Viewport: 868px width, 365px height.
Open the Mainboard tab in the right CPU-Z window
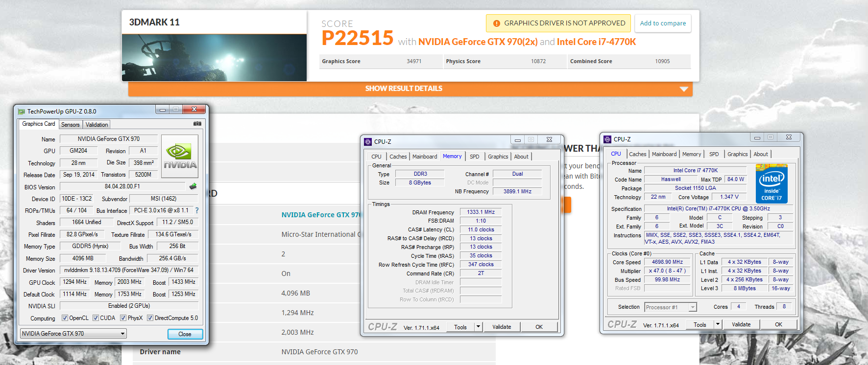tap(664, 154)
